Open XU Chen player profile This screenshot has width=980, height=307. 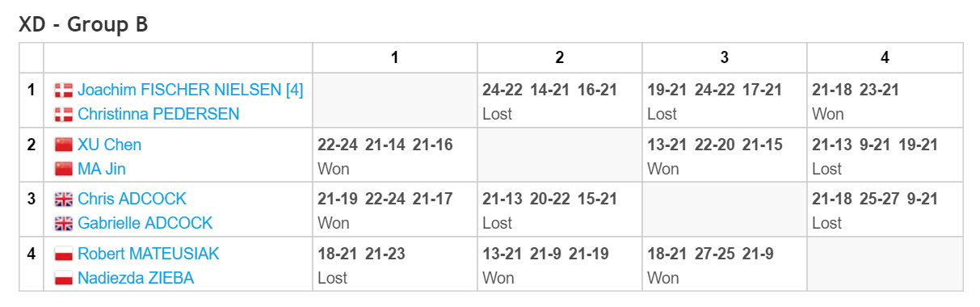click(109, 145)
